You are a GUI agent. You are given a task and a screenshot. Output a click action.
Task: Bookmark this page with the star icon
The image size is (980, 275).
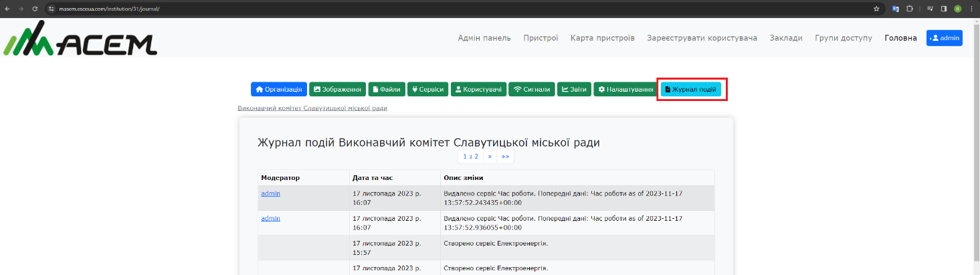coord(876,9)
